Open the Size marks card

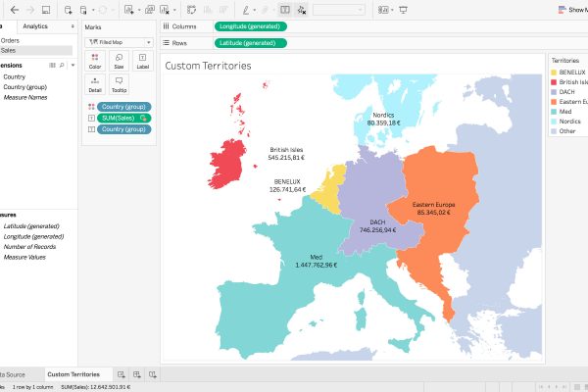tap(119, 61)
